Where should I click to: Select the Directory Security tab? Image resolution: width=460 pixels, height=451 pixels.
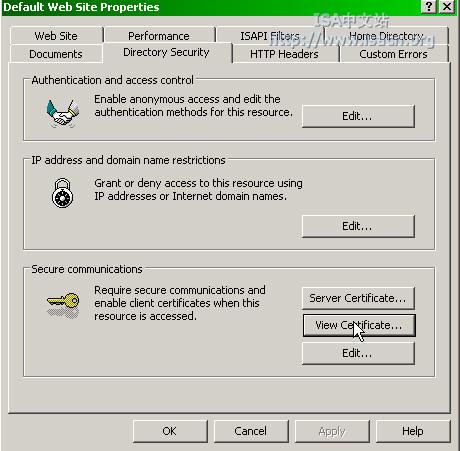(x=166, y=52)
